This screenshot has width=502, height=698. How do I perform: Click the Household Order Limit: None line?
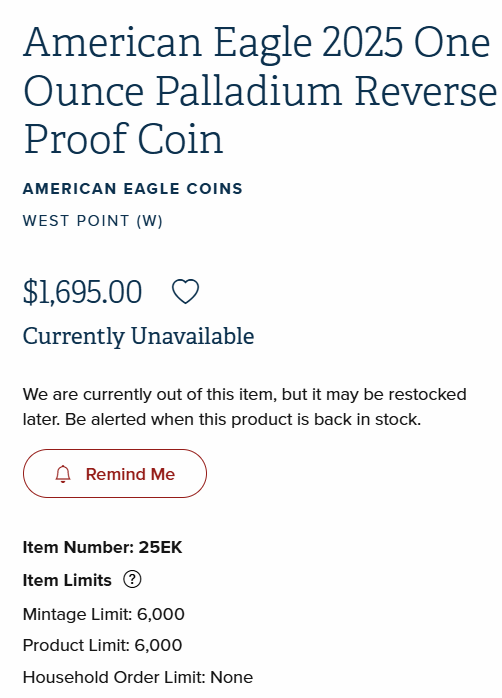(138, 677)
